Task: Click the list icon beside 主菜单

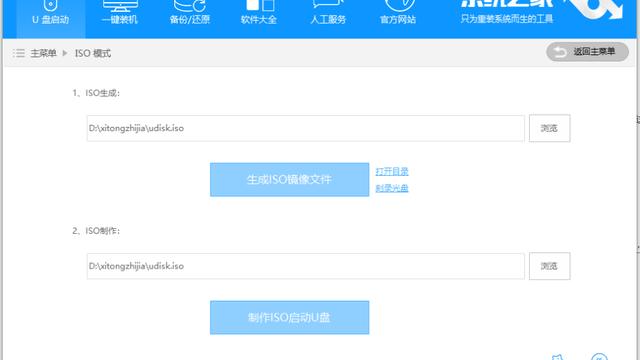Action: point(19,53)
